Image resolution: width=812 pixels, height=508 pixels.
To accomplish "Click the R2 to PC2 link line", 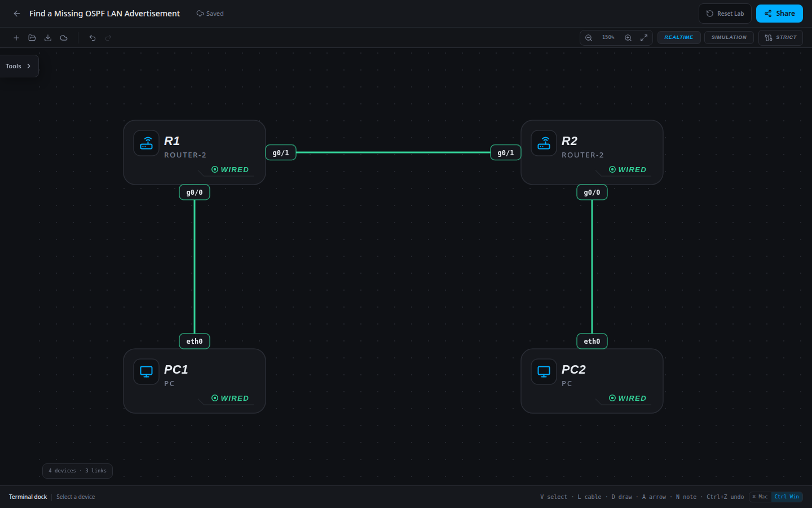I will [x=592, y=267].
